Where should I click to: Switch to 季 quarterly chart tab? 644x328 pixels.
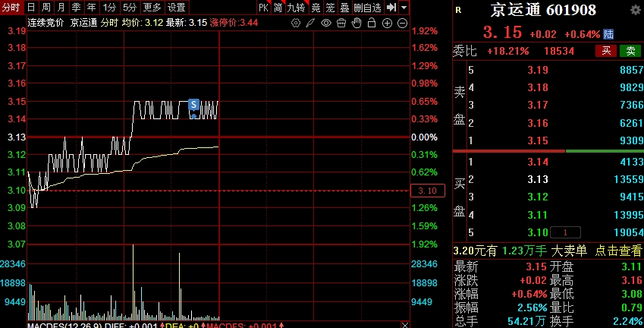coord(76,8)
